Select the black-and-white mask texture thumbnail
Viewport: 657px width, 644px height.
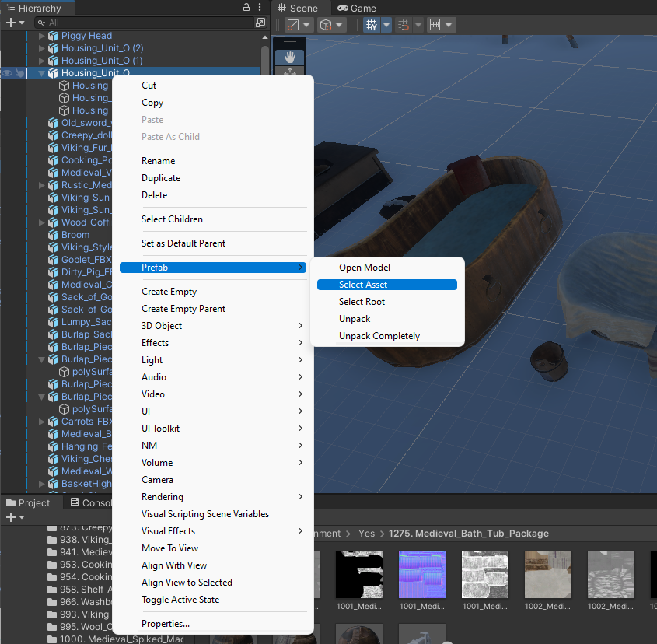(359, 575)
